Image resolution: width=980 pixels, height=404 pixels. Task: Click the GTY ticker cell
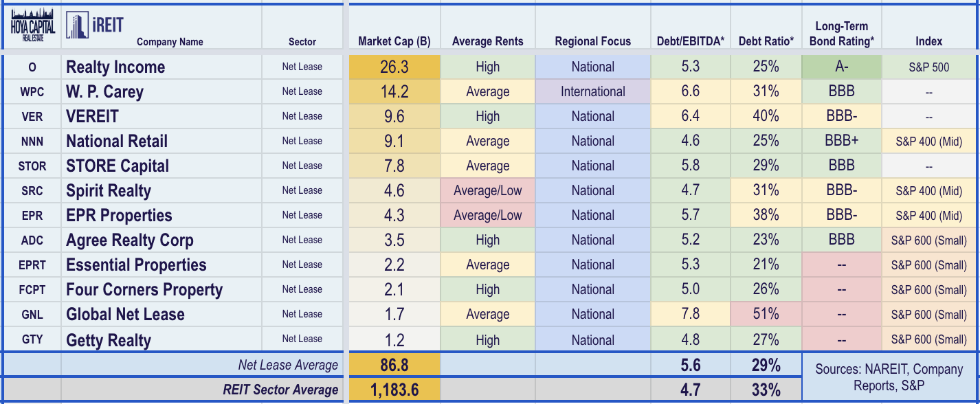click(x=32, y=339)
